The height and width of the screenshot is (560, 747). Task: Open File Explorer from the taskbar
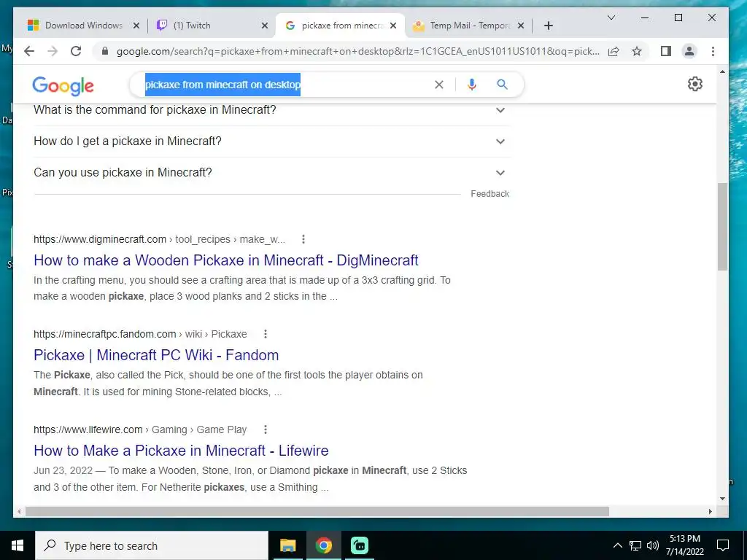click(x=287, y=545)
